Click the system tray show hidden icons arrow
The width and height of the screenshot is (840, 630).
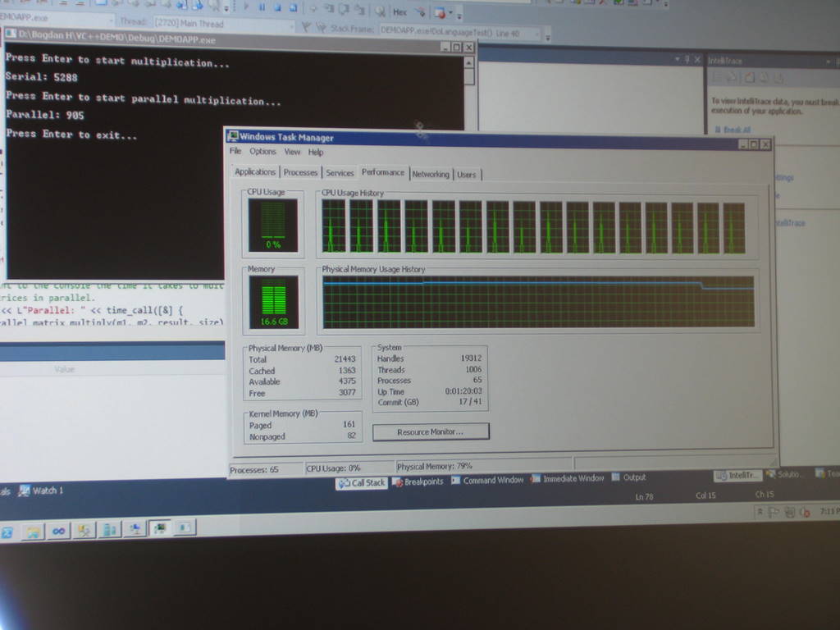[759, 513]
